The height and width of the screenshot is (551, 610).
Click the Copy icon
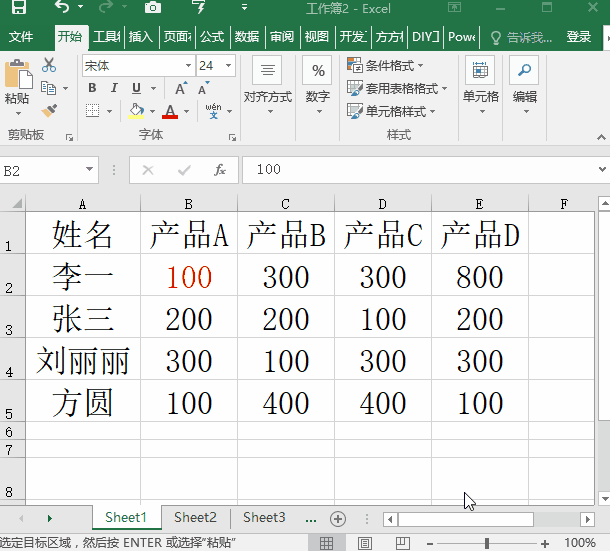49,88
